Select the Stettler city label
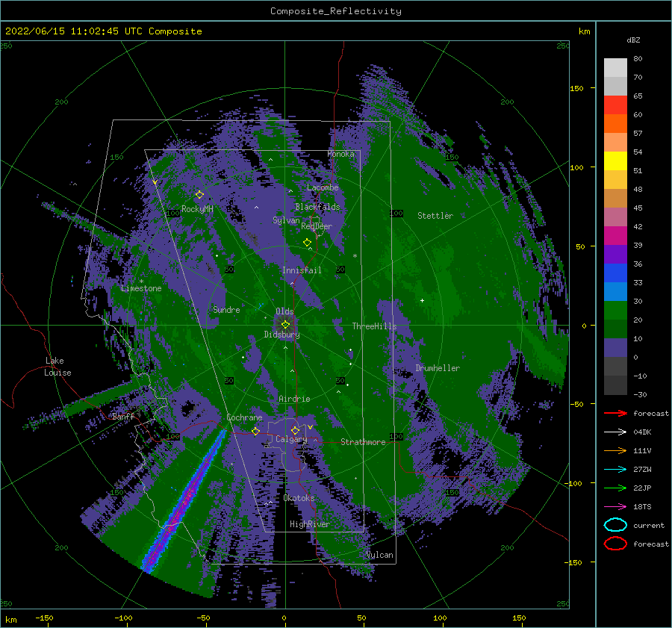 point(435,216)
